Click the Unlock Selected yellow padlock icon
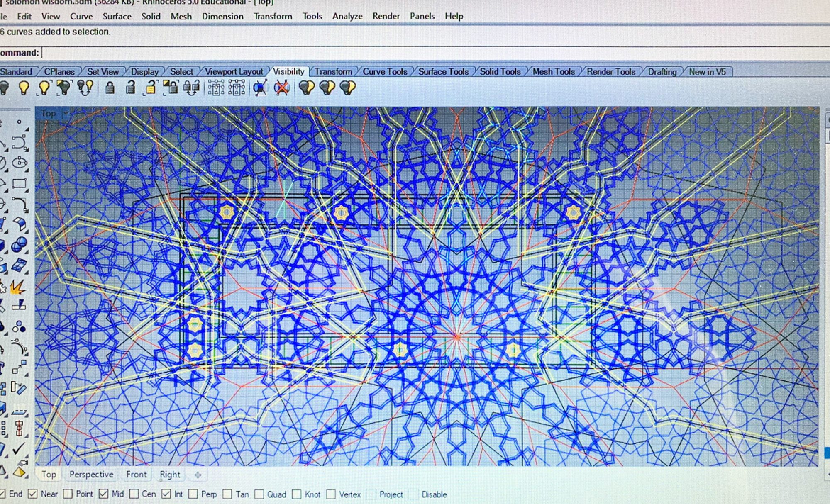The width and height of the screenshot is (830, 504). click(x=150, y=88)
